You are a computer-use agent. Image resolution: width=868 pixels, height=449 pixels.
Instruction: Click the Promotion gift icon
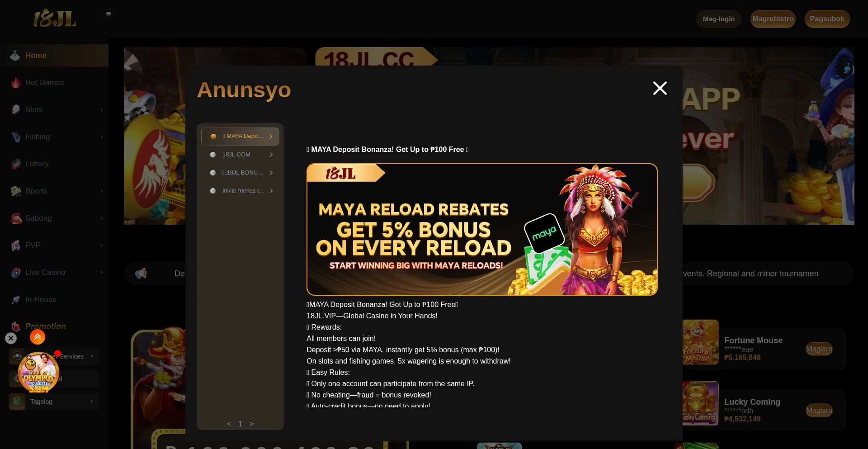15,326
